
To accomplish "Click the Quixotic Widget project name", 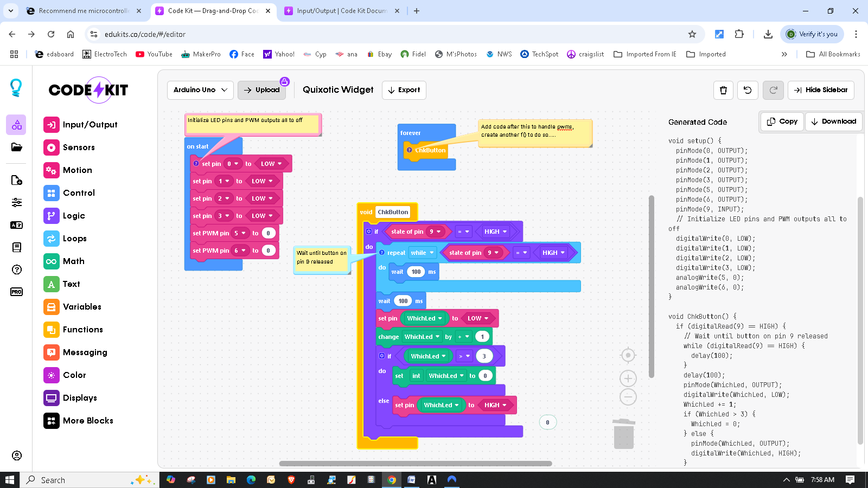I will tap(338, 90).
